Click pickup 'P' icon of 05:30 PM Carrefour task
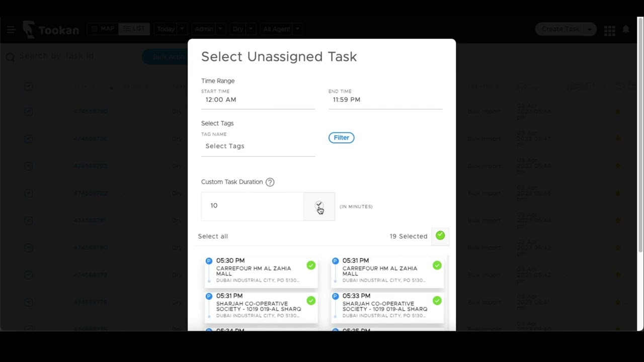This screenshot has height=362, width=644. pyautogui.click(x=209, y=261)
